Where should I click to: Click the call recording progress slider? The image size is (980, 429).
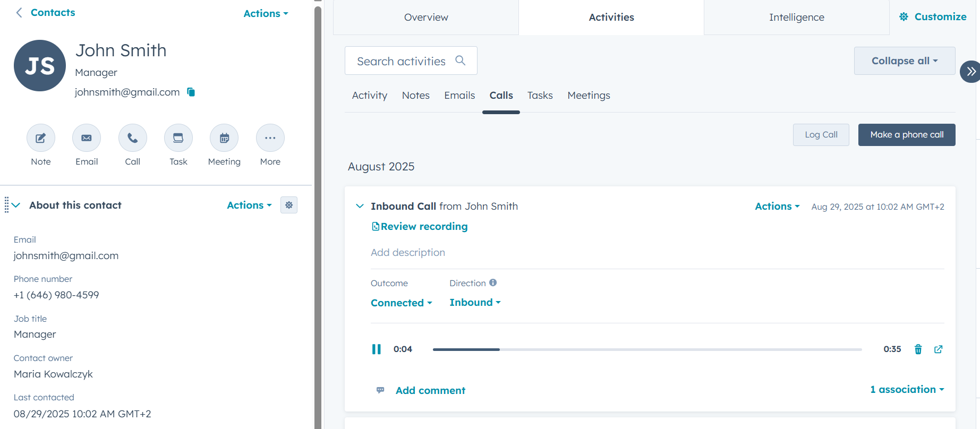(647, 349)
